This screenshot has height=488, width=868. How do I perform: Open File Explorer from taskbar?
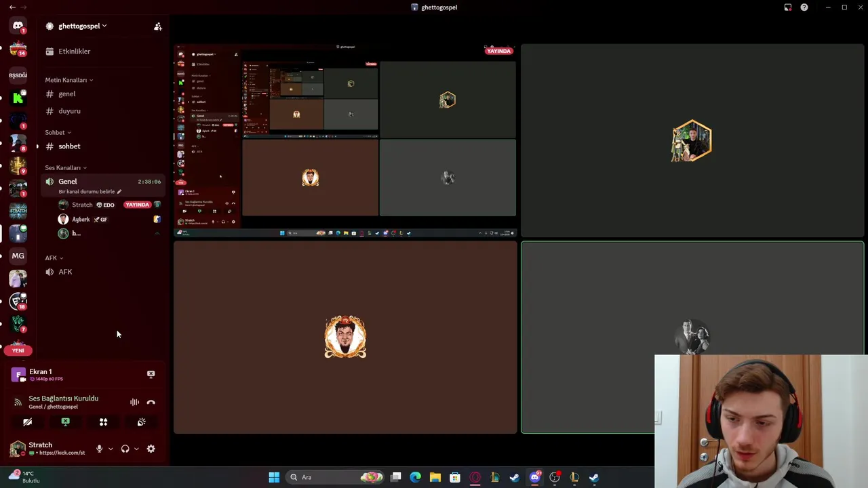pos(435,477)
